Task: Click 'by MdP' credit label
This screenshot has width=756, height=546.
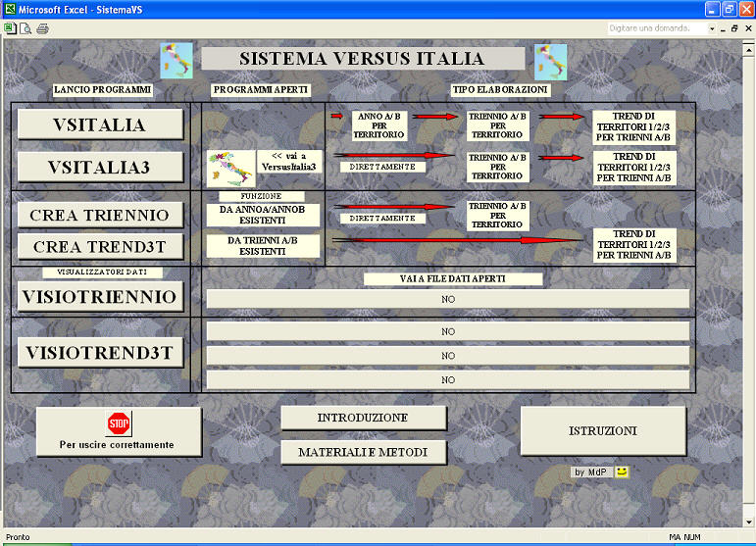Action: (x=591, y=472)
